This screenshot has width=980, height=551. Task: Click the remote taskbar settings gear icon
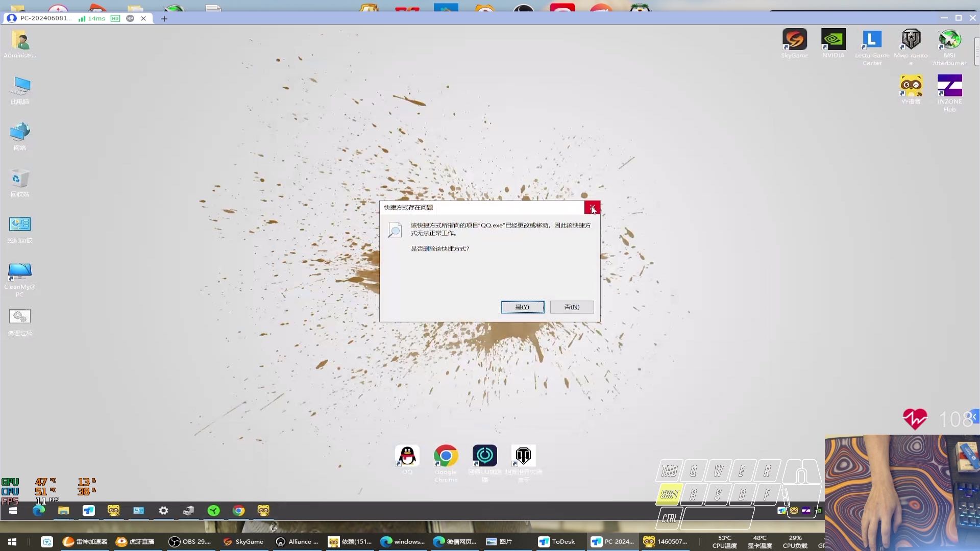pyautogui.click(x=163, y=511)
